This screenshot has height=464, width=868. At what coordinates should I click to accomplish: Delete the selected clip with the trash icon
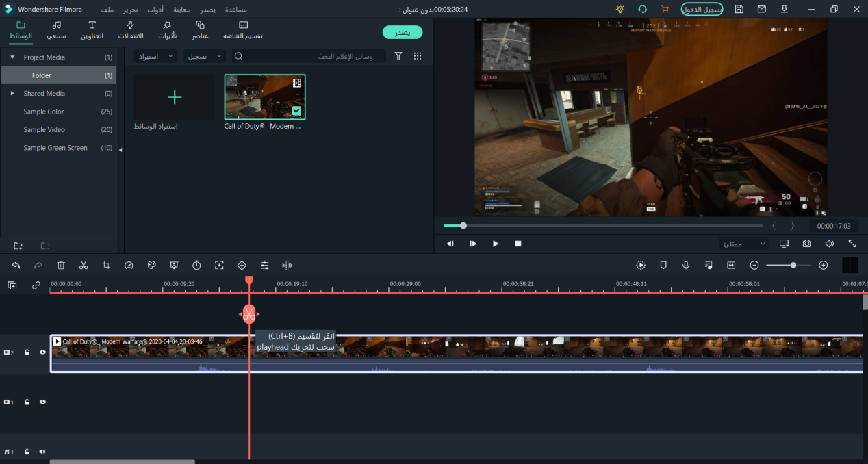[x=61, y=265]
